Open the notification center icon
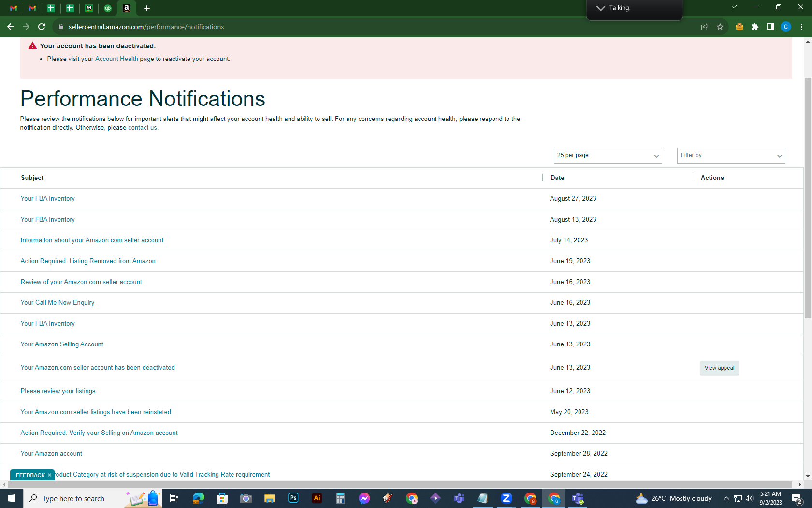The image size is (812, 508). [797, 498]
